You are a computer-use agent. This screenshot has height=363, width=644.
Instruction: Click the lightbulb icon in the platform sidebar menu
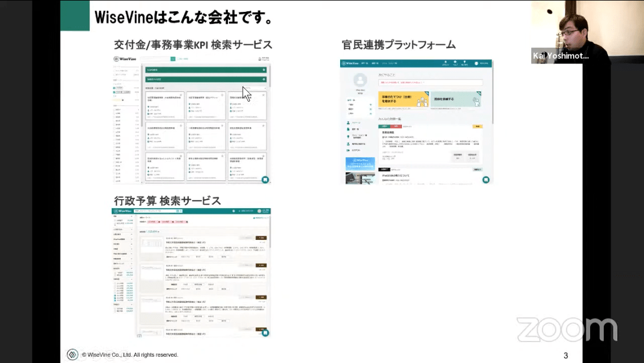pos(348,136)
